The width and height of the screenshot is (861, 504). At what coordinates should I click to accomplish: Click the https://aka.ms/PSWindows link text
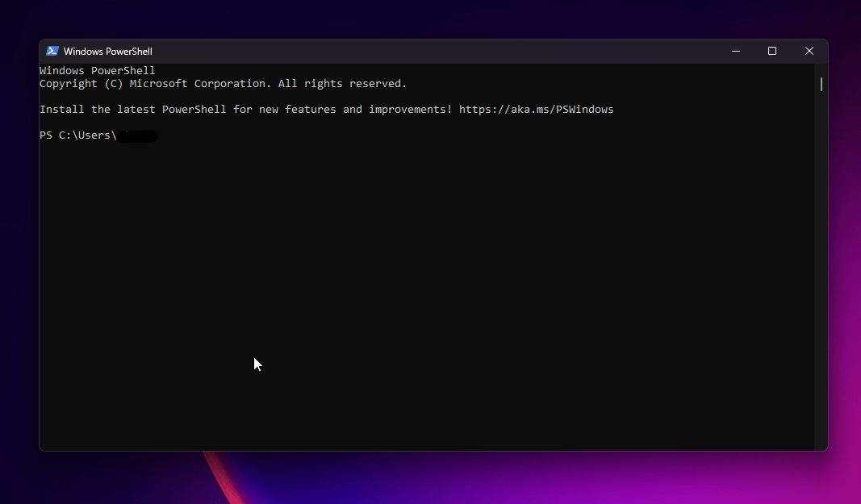click(x=536, y=109)
